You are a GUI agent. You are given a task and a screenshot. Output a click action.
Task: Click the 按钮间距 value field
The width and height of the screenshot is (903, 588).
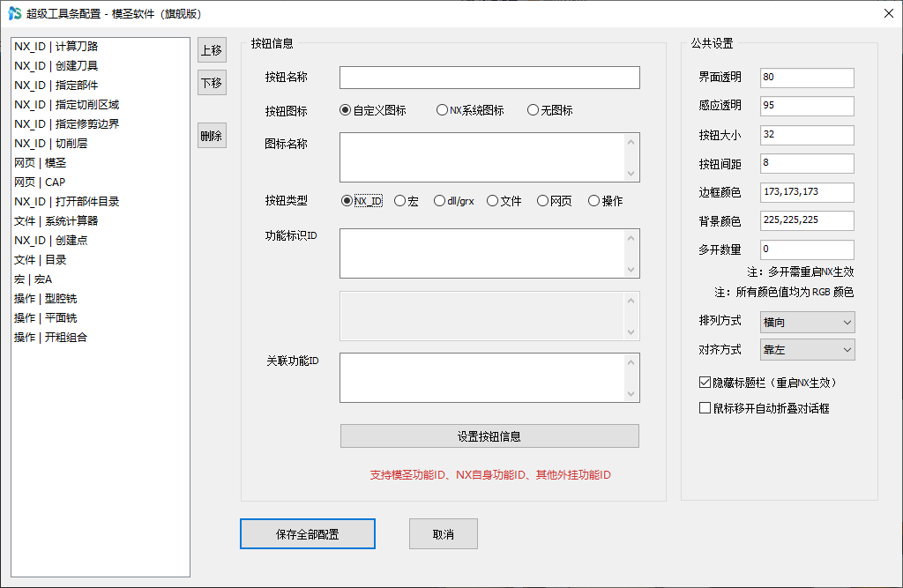pos(807,163)
